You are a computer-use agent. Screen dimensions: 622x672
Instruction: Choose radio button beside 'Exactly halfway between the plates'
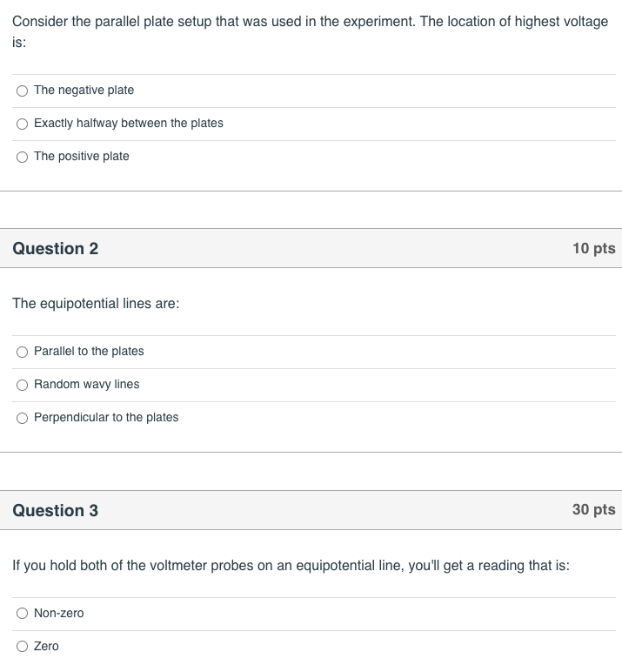(23, 124)
